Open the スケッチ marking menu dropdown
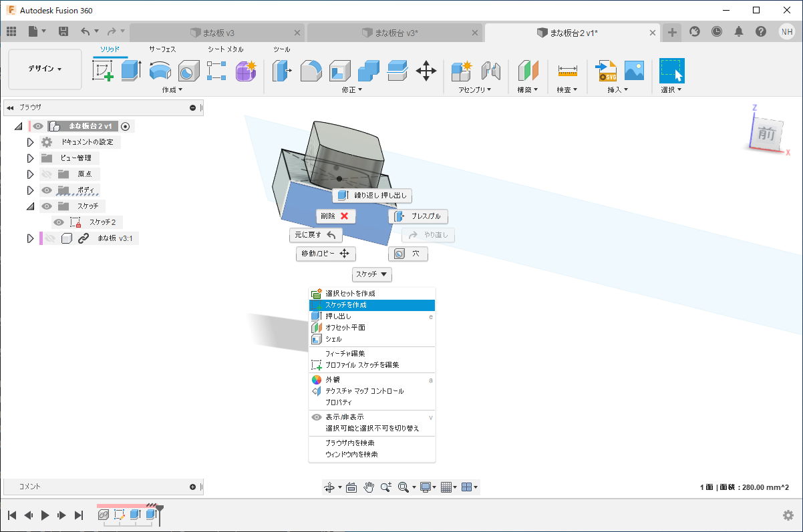 pyautogui.click(x=372, y=274)
